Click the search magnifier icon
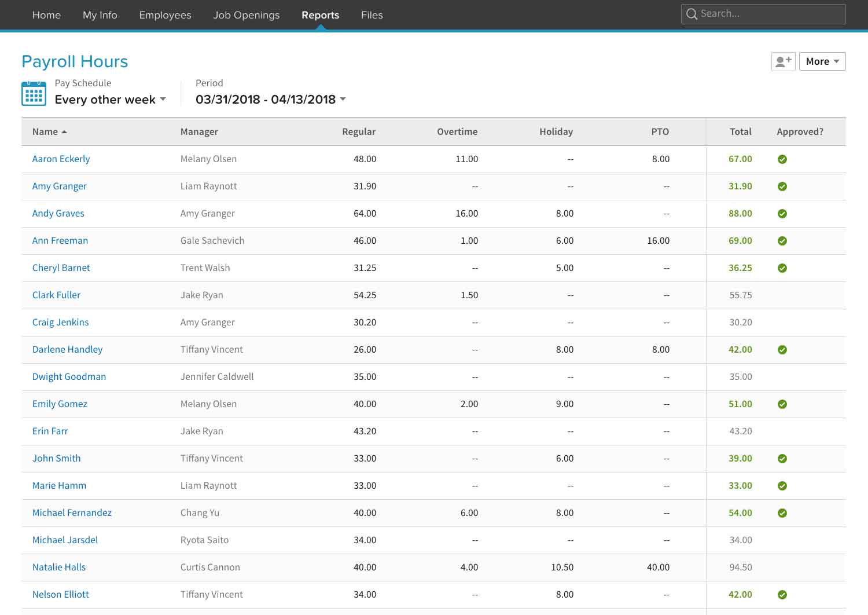Viewport: 868px width, 615px height. click(692, 14)
